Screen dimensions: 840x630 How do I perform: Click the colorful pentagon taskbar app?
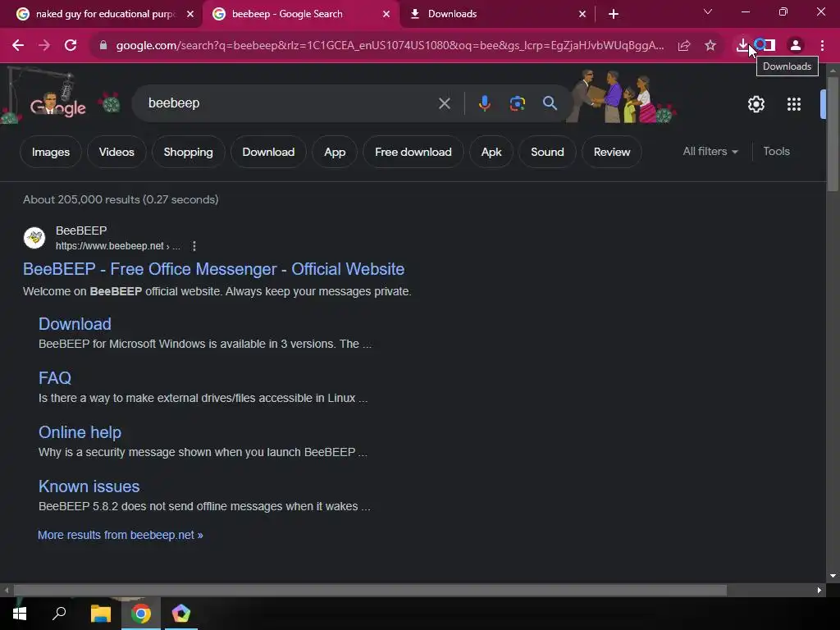[181, 614]
